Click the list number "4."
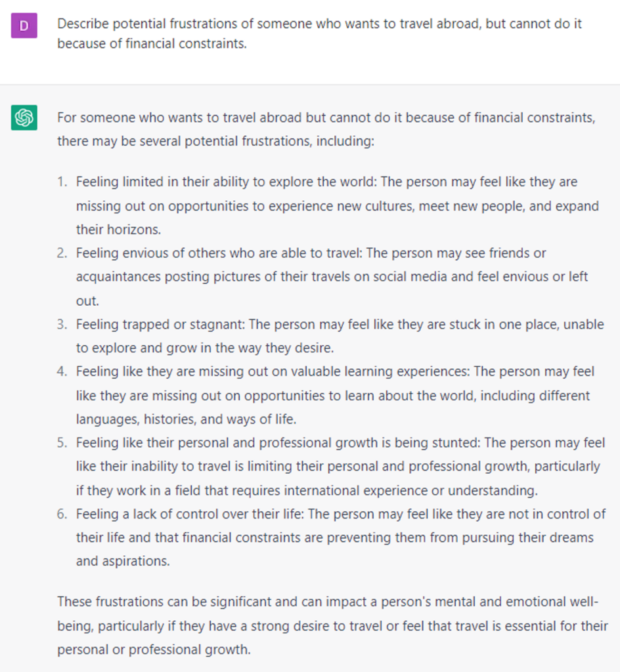This screenshot has width=620, height=672. click(x=62, y=371)
